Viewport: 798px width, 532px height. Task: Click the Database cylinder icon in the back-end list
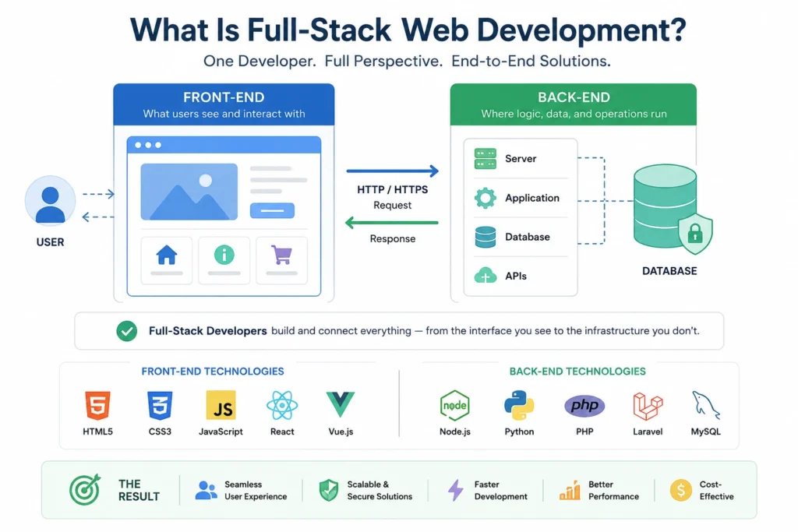(x=485, y=237)
